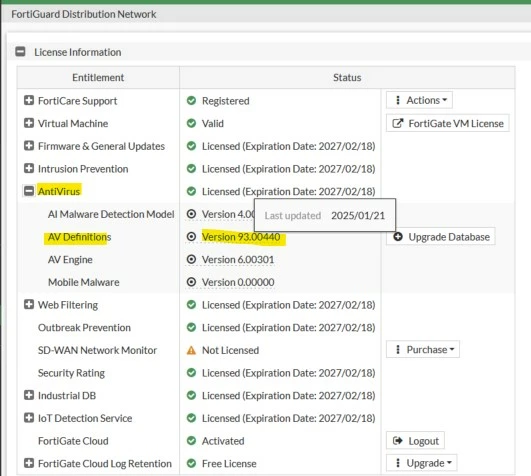Click the SD-WAN Not Licensed warning icon

tap(191, 350)
